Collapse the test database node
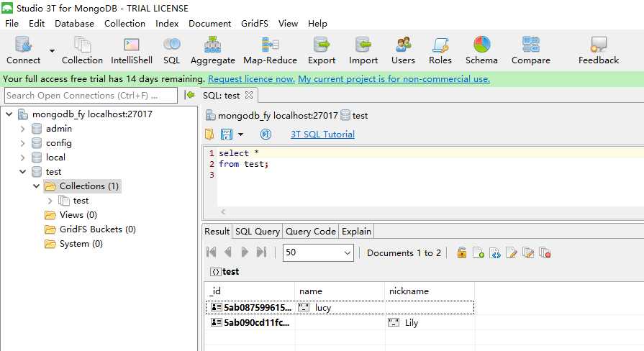The width and height of the screenshot is (644, 351). [x=22, y=172]
